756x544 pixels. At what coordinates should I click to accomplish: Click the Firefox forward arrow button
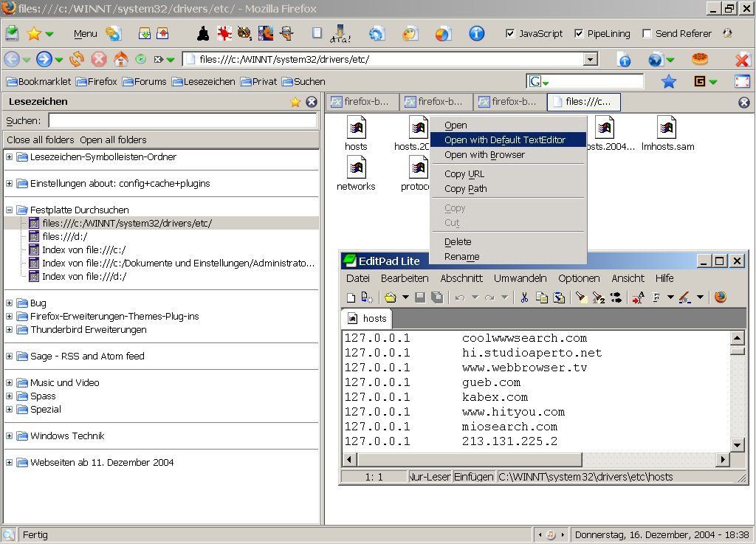tap(44, 59)
